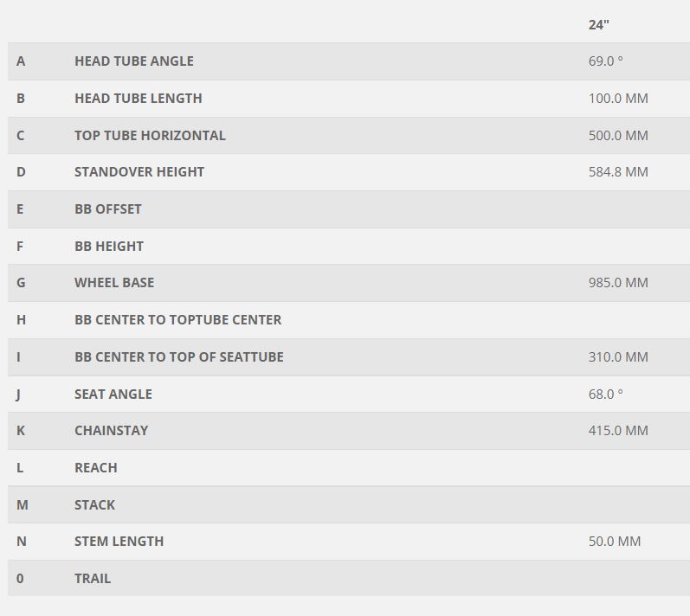Screen dimensions: 690x616
Task: Select the TOP TUBE HORIZONTAL label
Action: (x=150, y=136)
